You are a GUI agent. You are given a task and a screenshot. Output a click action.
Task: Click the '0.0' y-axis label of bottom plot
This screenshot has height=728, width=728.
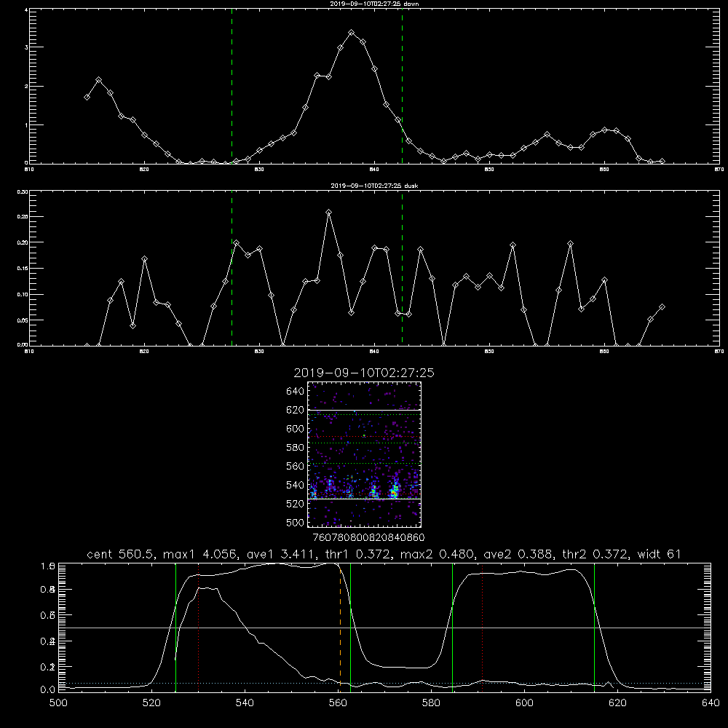pos(48,689)
